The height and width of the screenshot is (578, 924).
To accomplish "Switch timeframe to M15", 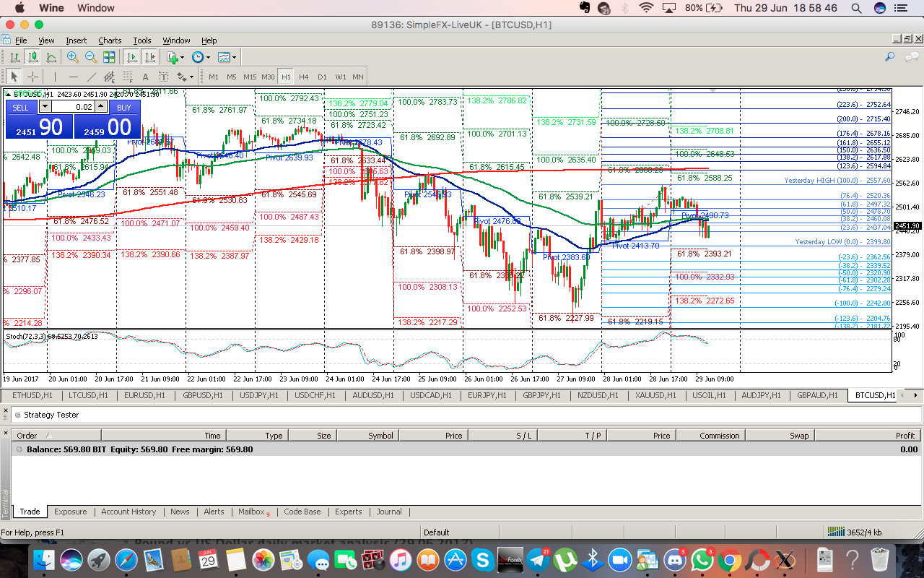I will (250, 77).
